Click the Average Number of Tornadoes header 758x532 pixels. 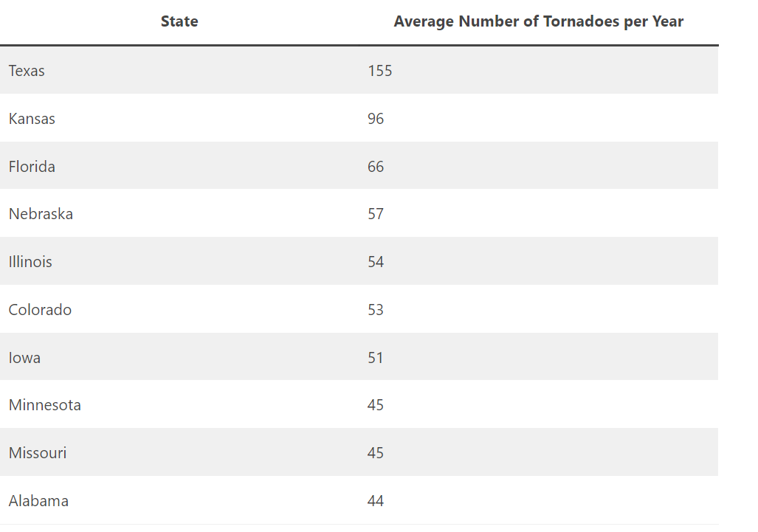(x=538, y=21)
